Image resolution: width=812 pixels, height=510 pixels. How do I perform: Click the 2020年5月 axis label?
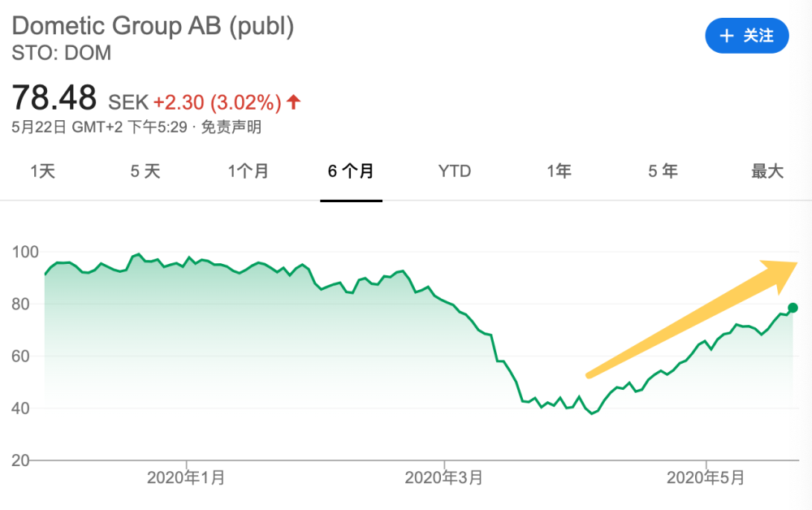(x=706, y=478)
